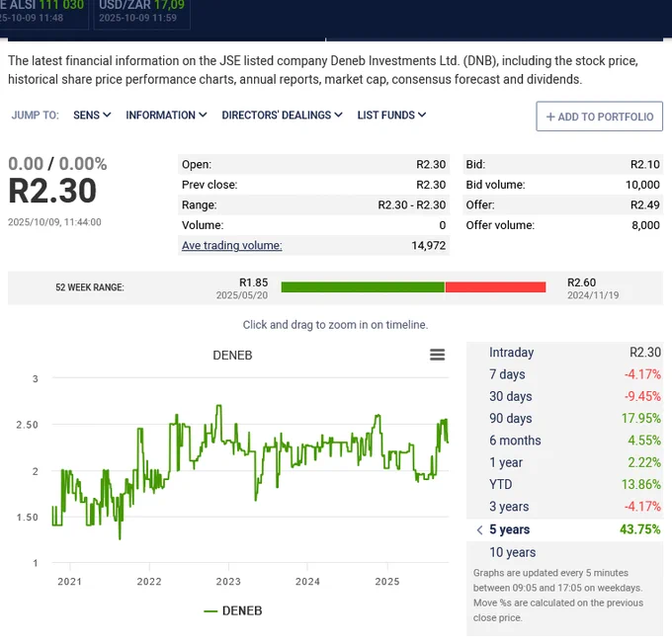Open the chart hamburger menu icon
672x644 pixels.
coord(437,355)
